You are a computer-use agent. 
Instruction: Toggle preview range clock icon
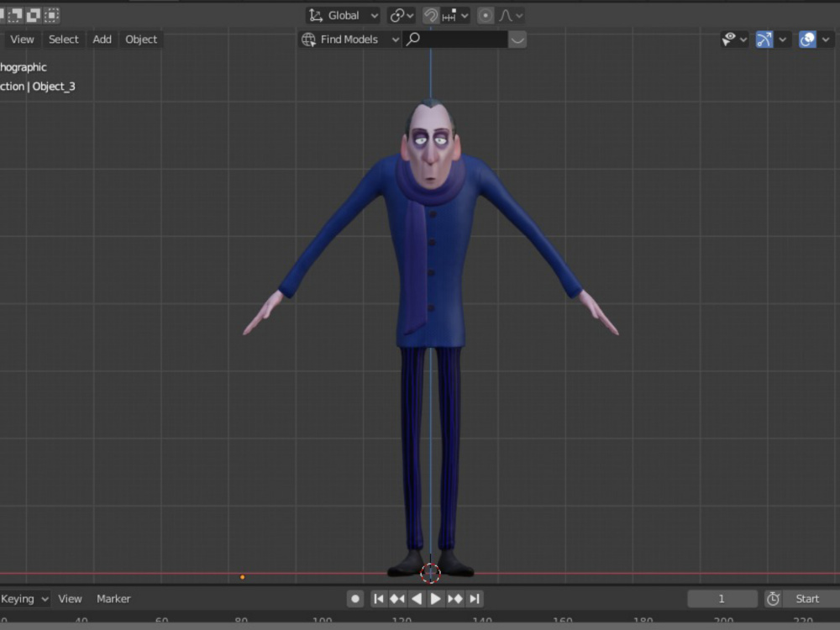pyautogui.click(x=773, y=598)
